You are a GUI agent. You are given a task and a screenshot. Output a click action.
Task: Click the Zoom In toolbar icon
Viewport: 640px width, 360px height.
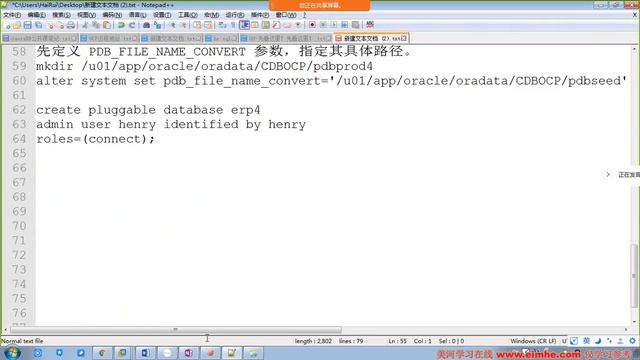pyautogui.click(x=173, y=25)
